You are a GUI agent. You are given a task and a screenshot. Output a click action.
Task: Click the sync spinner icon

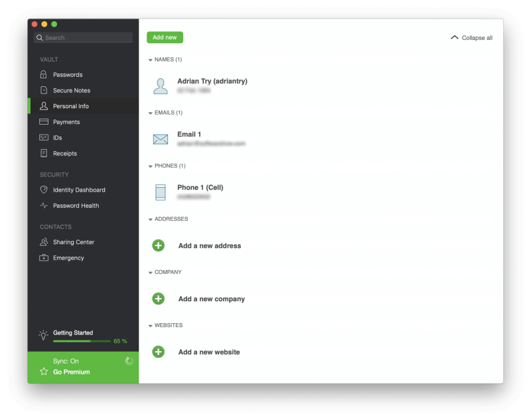tap(129, 361)
